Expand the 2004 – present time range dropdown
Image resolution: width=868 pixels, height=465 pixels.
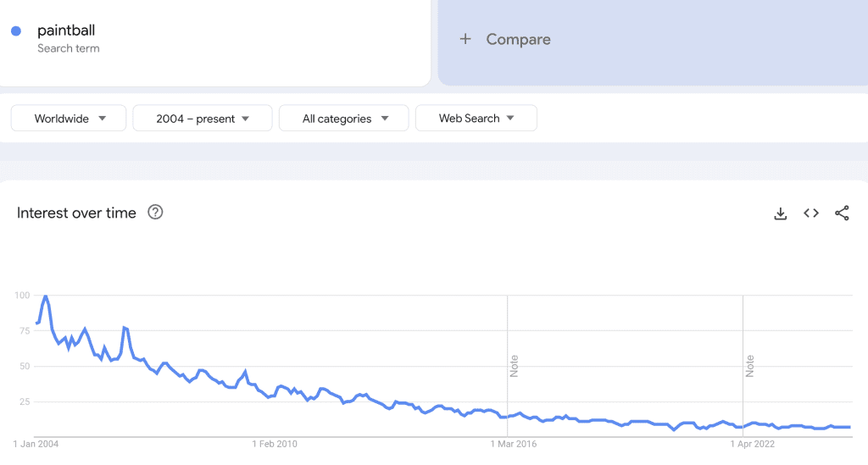[203, 119]
